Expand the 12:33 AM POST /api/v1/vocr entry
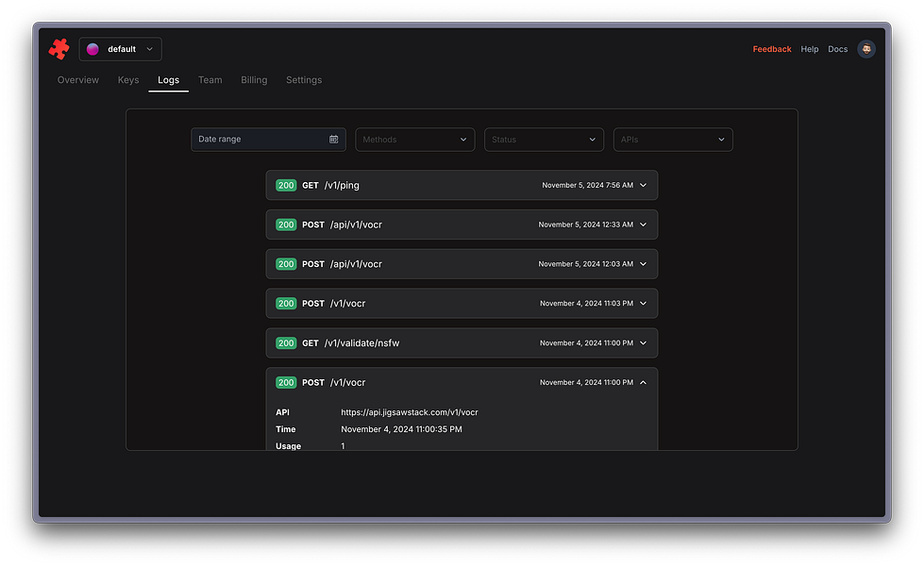This screenshot has width=924, height=566. point(462,225)
